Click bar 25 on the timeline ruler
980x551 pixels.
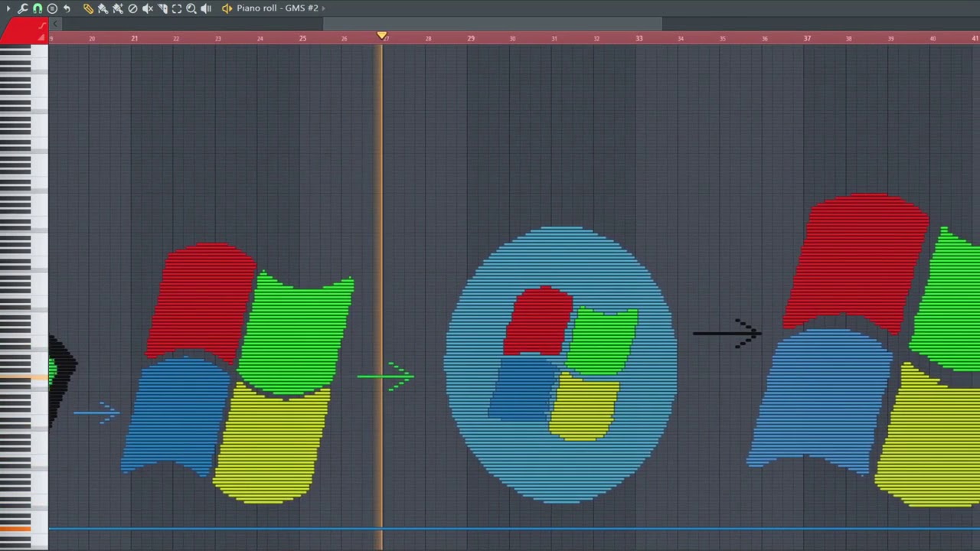(302, 38)
